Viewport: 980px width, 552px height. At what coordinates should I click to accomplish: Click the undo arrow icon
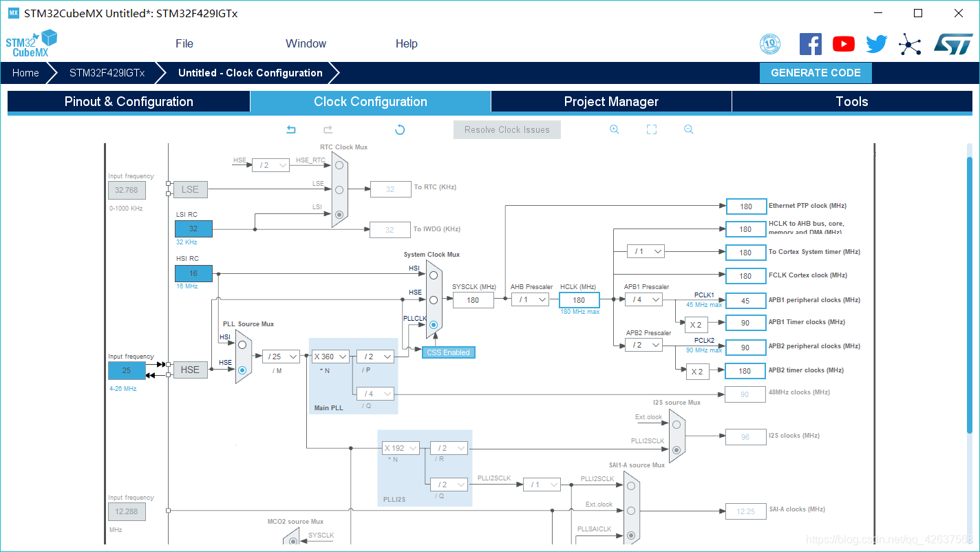point(291,129)
